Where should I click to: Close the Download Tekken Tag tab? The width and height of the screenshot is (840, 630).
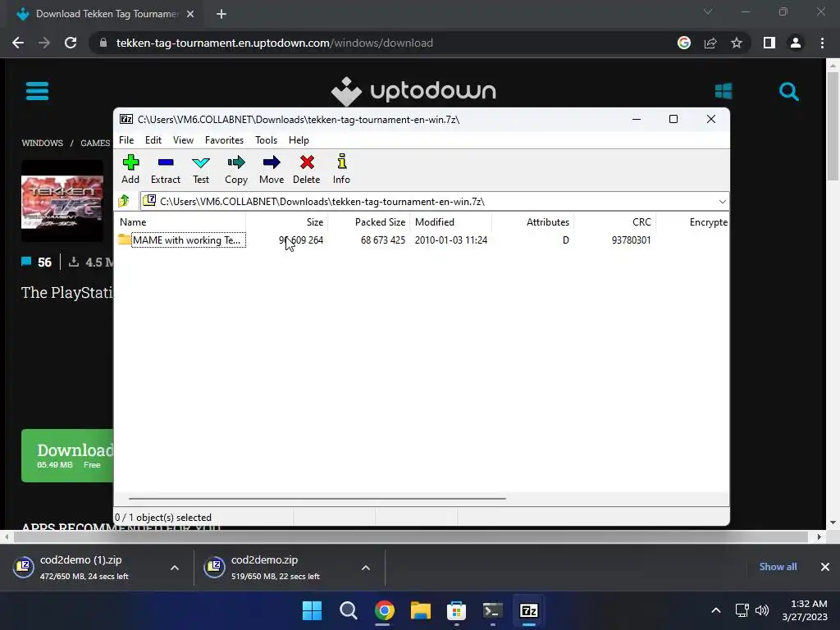[190, 14]
